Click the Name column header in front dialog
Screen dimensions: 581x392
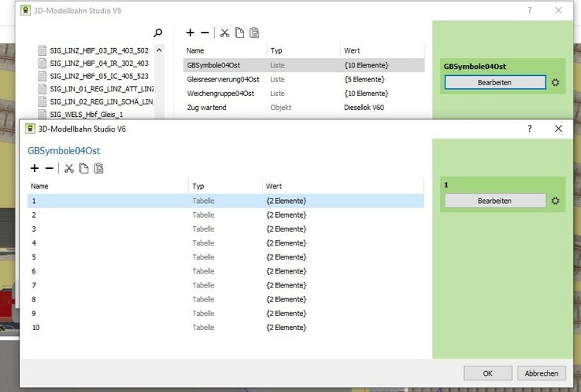click(40, 187)
